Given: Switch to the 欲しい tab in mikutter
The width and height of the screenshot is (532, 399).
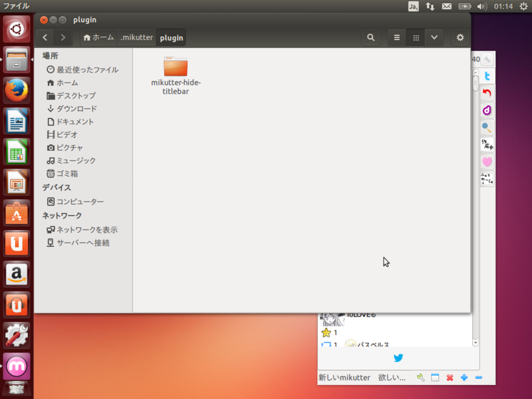Looking at the screenshot, I should click(x=392, y=377).
